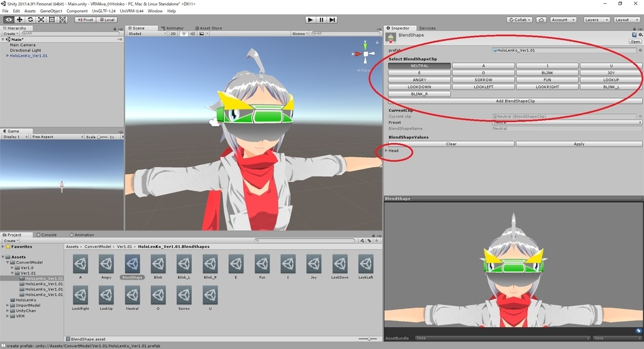The width and height of the screenshot is (644, 349).
Task: Open the GameObject menu
Action: [51, 11]
